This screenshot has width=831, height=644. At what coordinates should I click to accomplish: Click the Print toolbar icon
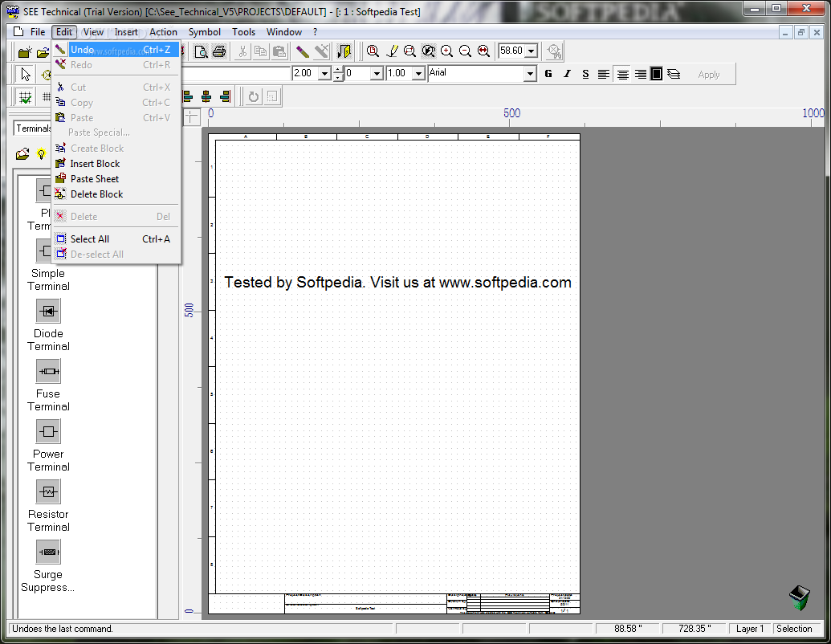pos(219,51)
